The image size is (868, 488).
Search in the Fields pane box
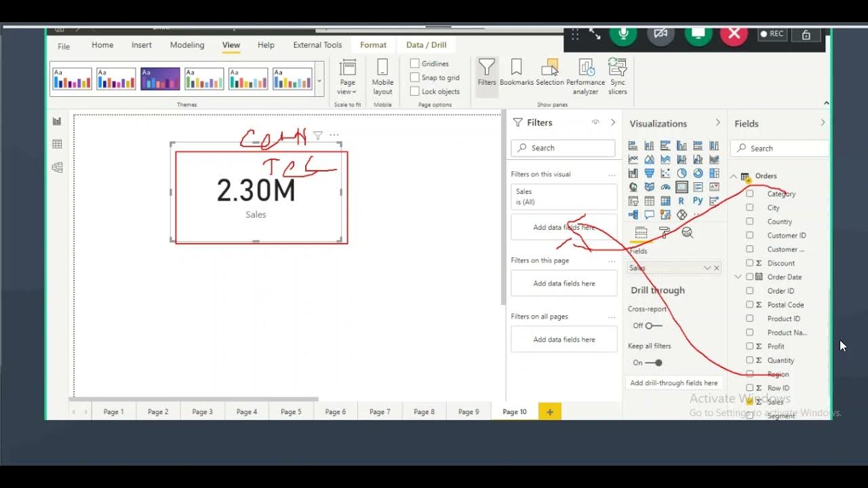pos(781,148)
